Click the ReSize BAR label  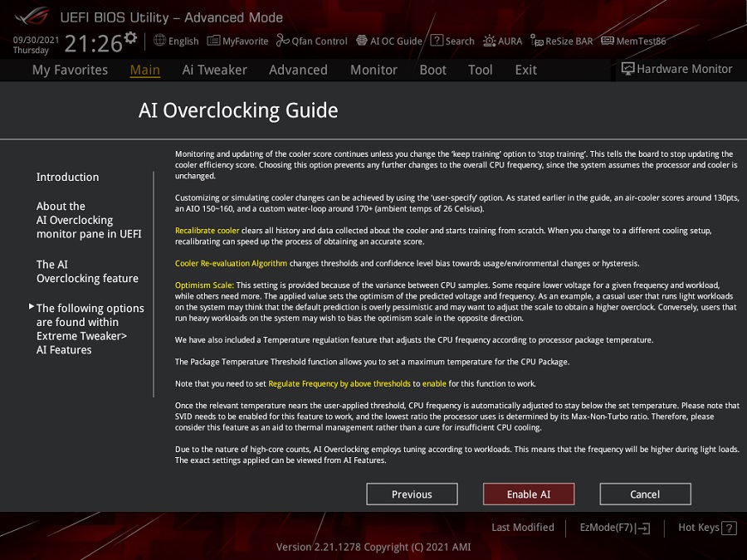tap(569, 41)
